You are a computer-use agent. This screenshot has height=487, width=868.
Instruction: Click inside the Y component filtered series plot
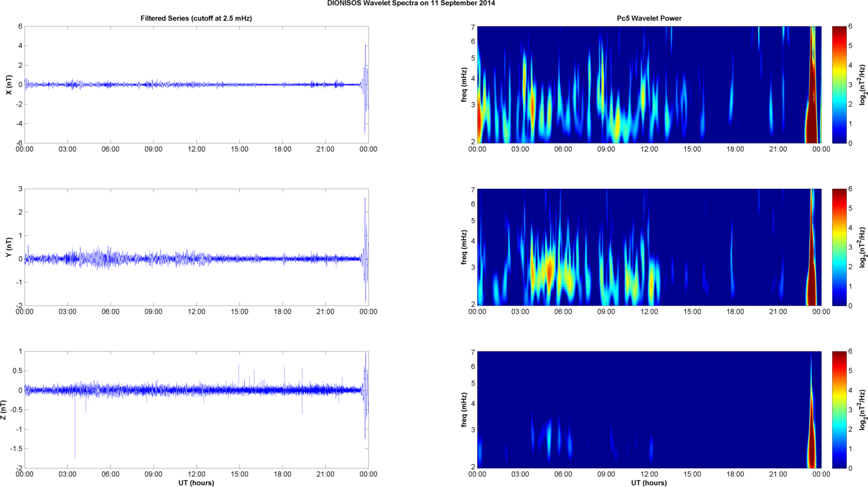pos(196,247)
